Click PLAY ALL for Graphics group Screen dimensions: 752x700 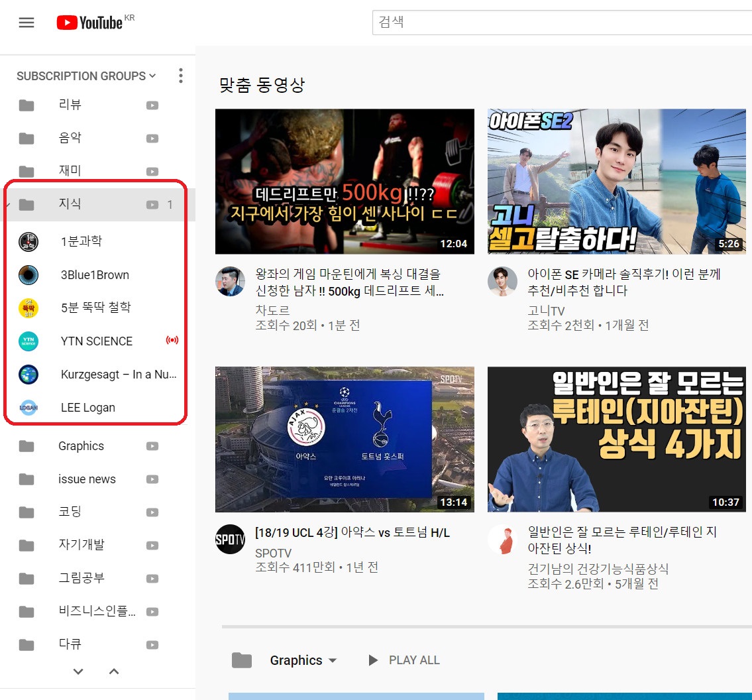point(404,661)
